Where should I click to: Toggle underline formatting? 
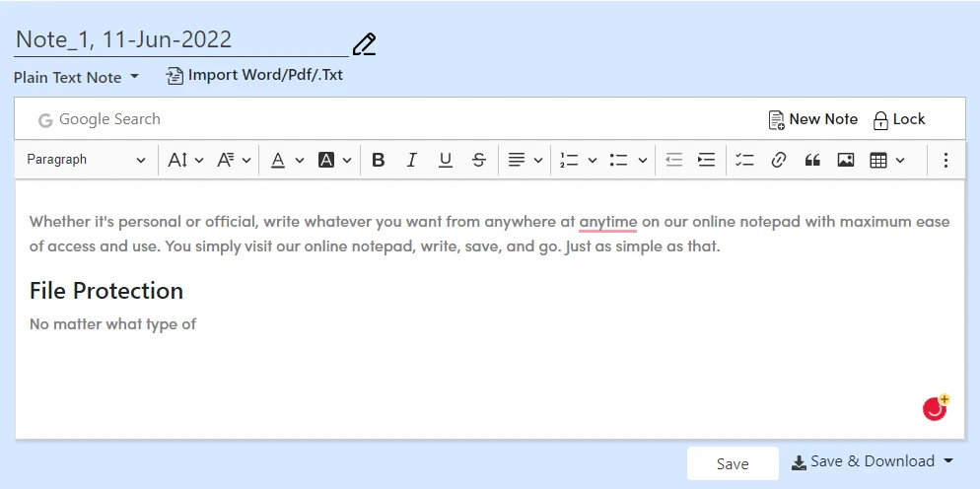(445, 160)
